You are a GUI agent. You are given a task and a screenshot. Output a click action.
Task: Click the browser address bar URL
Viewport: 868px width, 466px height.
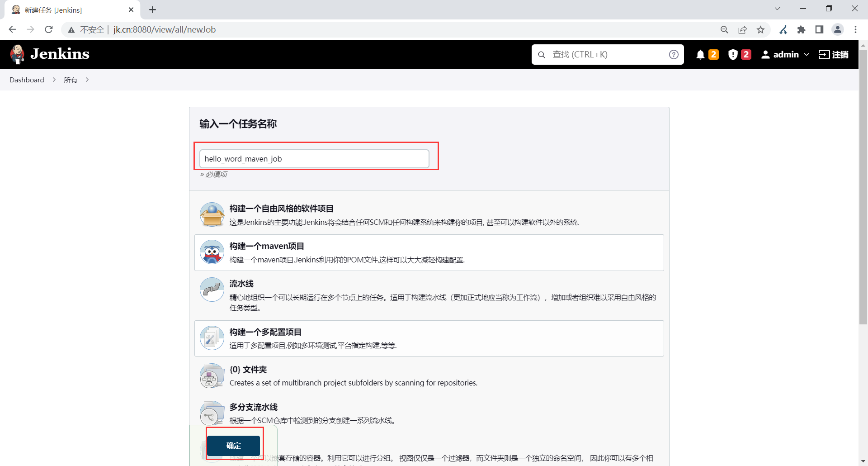(x=165, y=29)
